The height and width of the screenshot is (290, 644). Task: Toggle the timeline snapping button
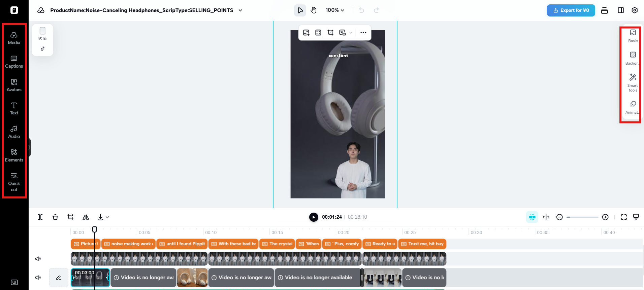point(532,217)
